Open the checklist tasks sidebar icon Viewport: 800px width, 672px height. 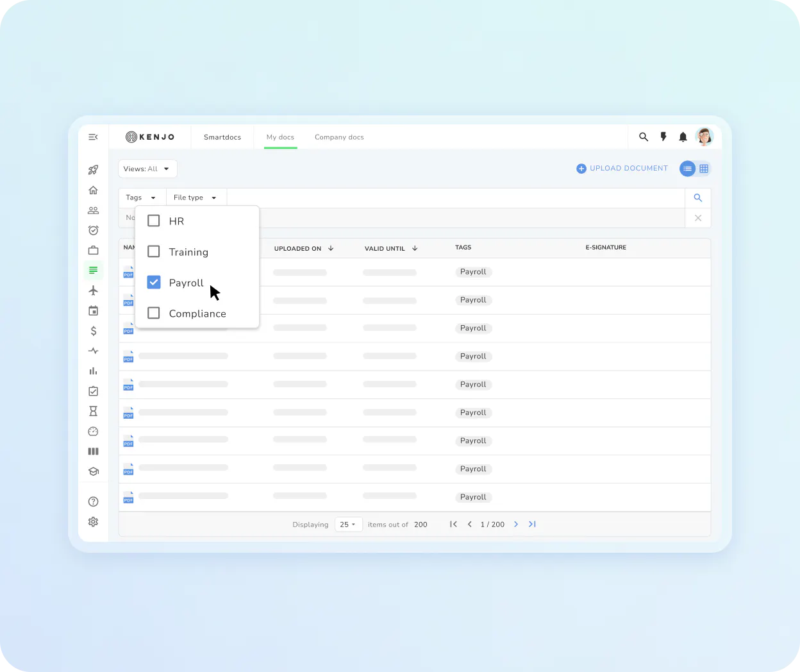coord(93,391)
